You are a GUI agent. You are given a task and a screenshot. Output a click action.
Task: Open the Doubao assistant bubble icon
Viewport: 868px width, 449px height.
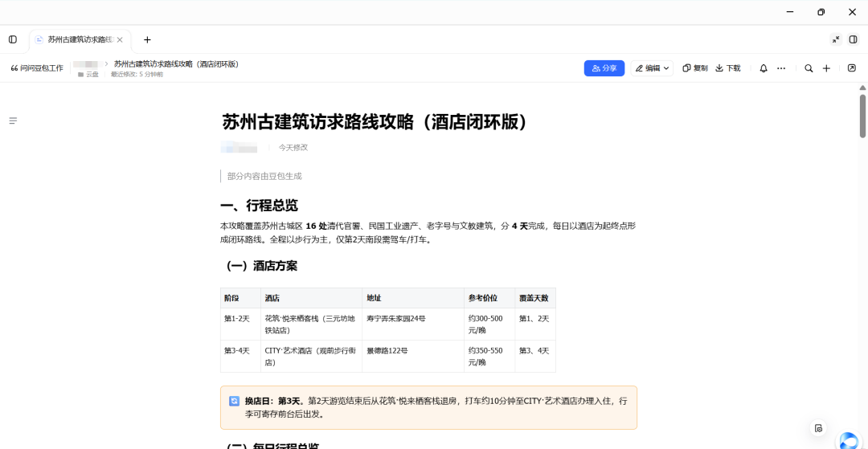850,440
